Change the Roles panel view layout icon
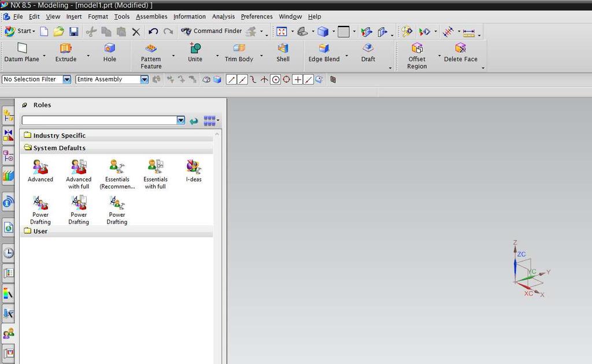The width and height of the screenshot is (592, 364). coord(209,121)
